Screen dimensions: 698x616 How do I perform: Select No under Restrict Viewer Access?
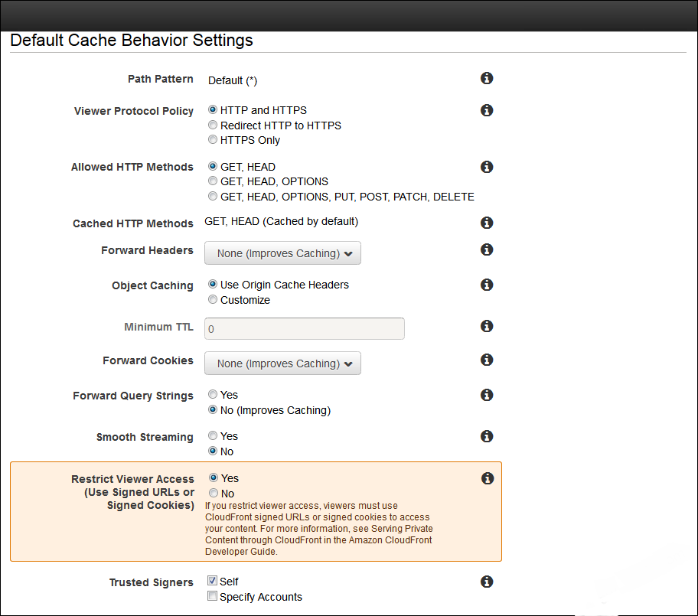[214, 493]
